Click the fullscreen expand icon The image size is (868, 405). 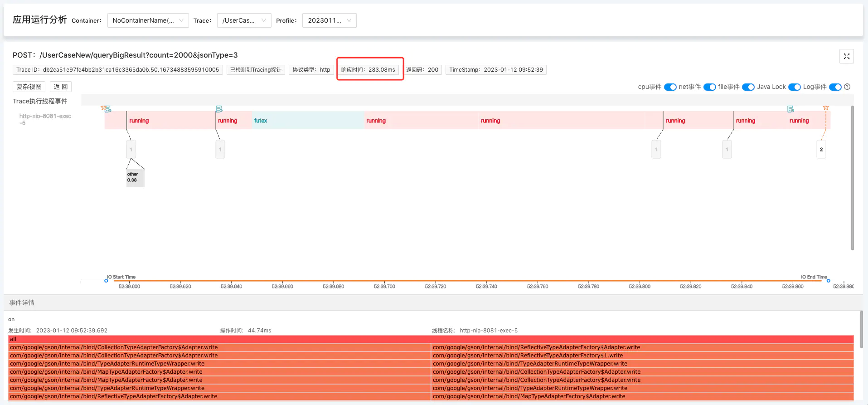click(846, 56)
